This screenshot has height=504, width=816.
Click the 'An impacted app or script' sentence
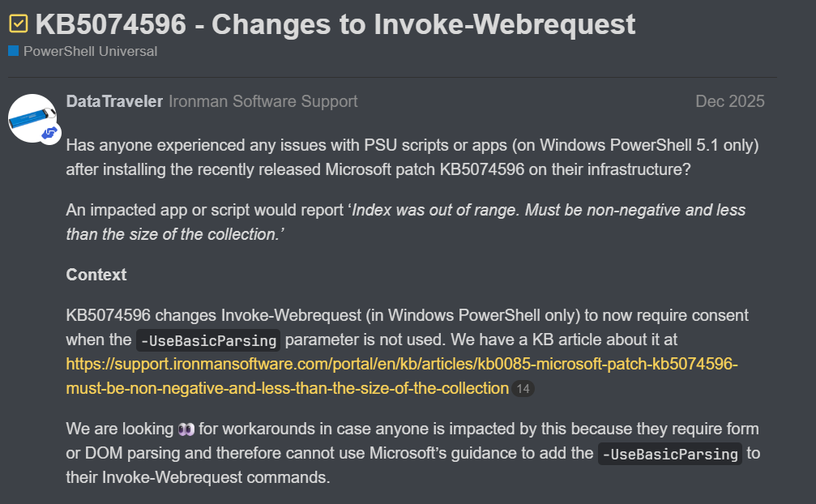tap(203, 210)
